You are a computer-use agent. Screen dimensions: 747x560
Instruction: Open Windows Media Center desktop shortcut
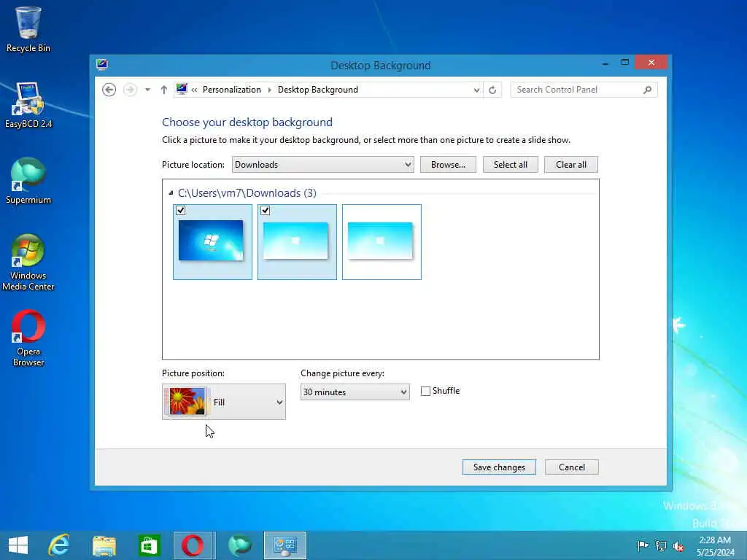(x=28, y=262)
